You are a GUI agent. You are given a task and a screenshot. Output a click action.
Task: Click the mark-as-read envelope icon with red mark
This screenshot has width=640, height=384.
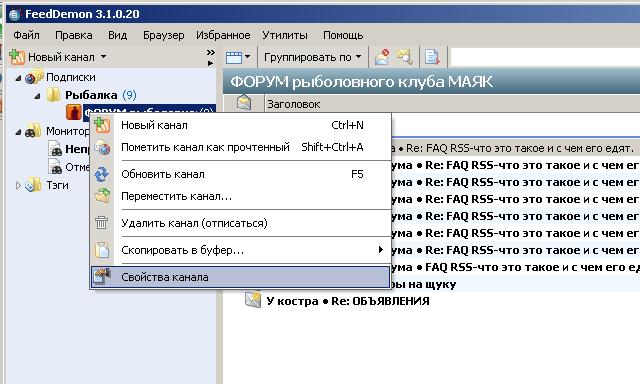click(382, 57)
